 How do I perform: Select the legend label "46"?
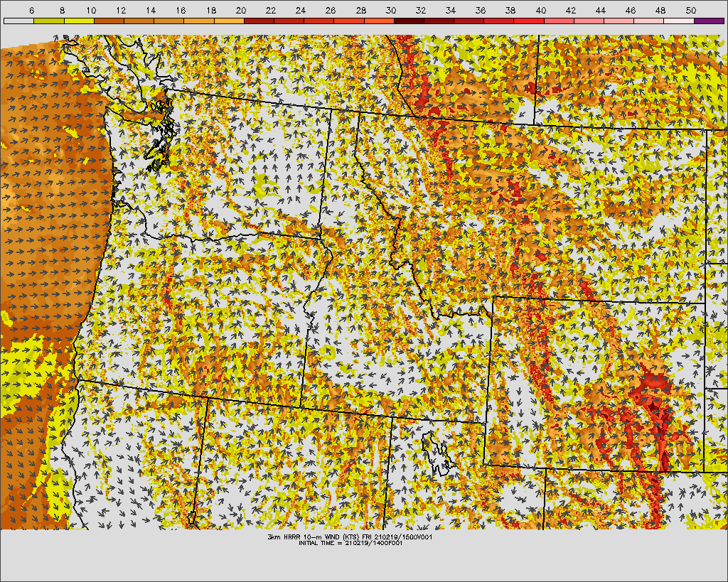coord(630,10)
